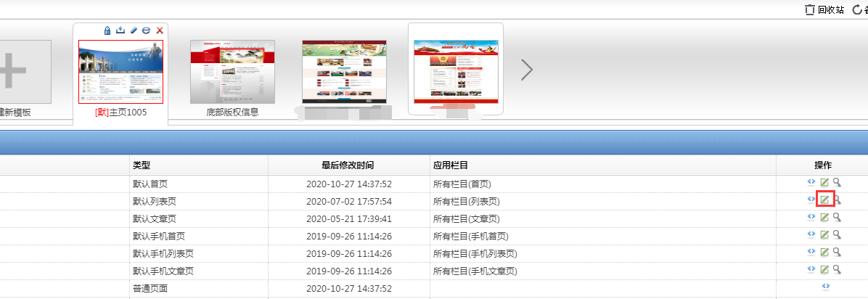The height and width of the screenshot is (299, 868).
Task: Click the 类型 column header
Action: click(142, 165)
